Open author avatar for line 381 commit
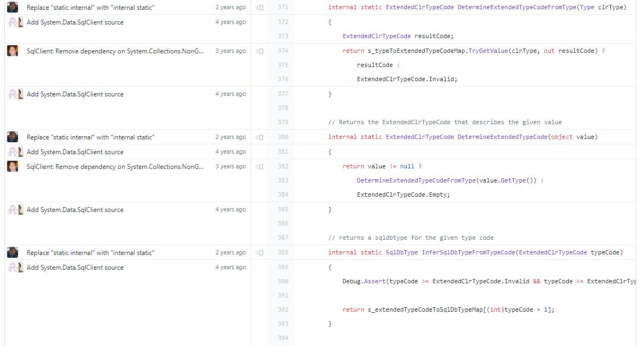 (x=15, y=152)
